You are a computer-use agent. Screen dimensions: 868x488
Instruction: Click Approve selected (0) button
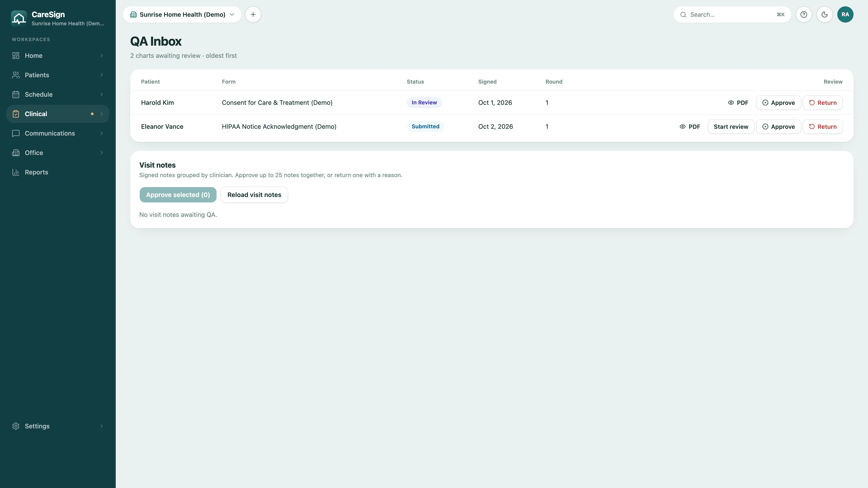coord(178,195)
